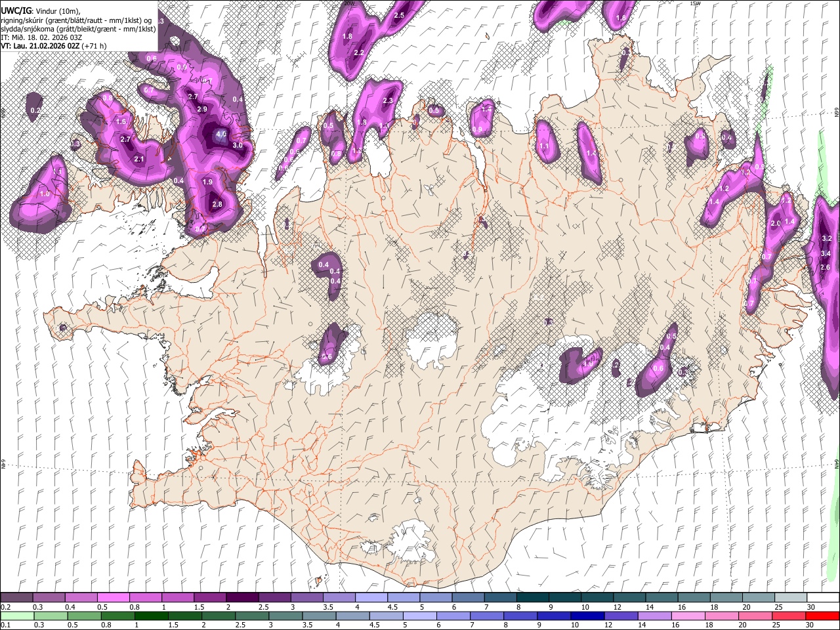This screenshot has width=840, height=630.
Task: Click the '0.2' label in top legend row
Action: 5,607
